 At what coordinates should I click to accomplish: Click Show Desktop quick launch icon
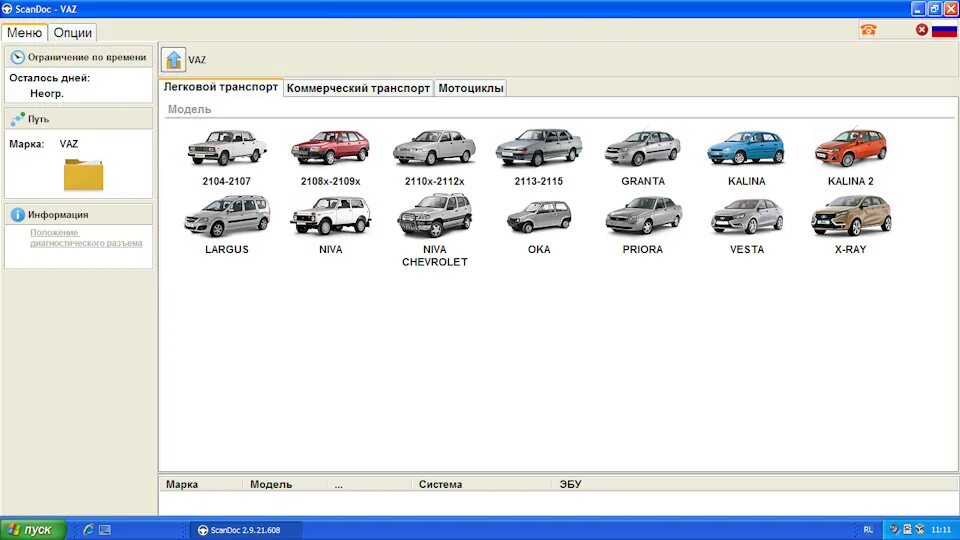click(105, 530)
